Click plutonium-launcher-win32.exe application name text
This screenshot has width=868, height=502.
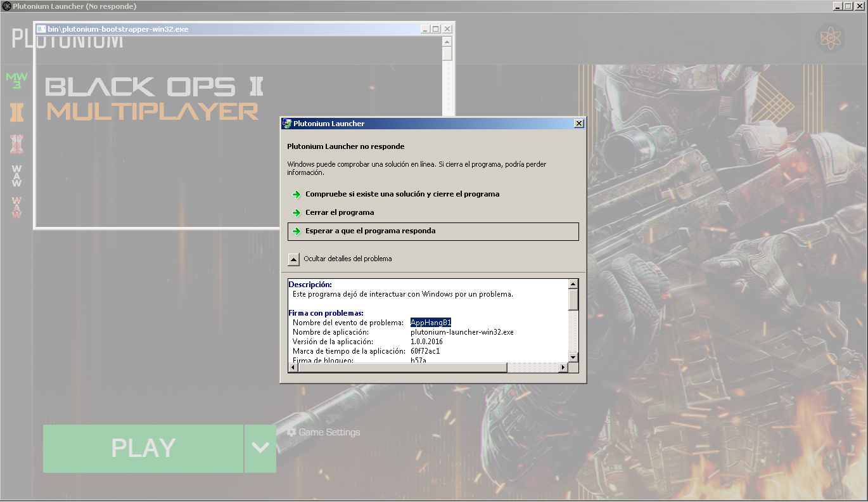[462, 332]
